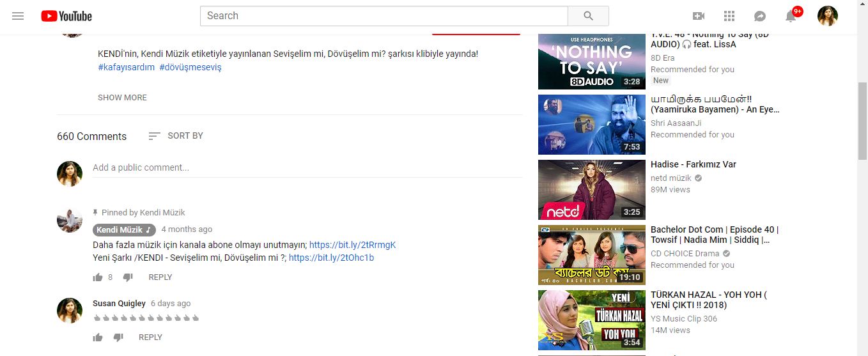
Task: Open TÜRKAN HAZAL - YOH YOH title
Action: coord(709,300)
